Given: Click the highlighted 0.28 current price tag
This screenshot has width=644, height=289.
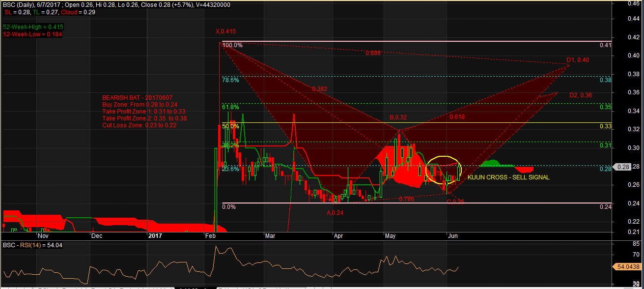Looking at the screenshot, I should pos(623,167).
